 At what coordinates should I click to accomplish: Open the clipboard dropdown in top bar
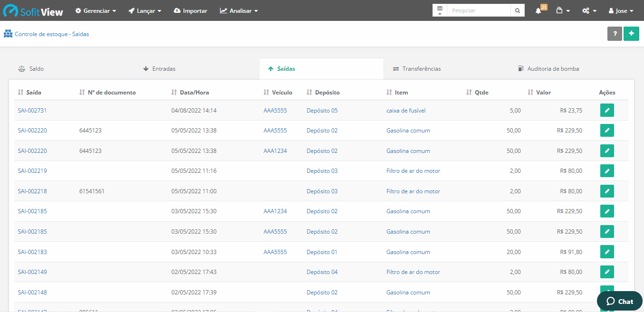563,10
